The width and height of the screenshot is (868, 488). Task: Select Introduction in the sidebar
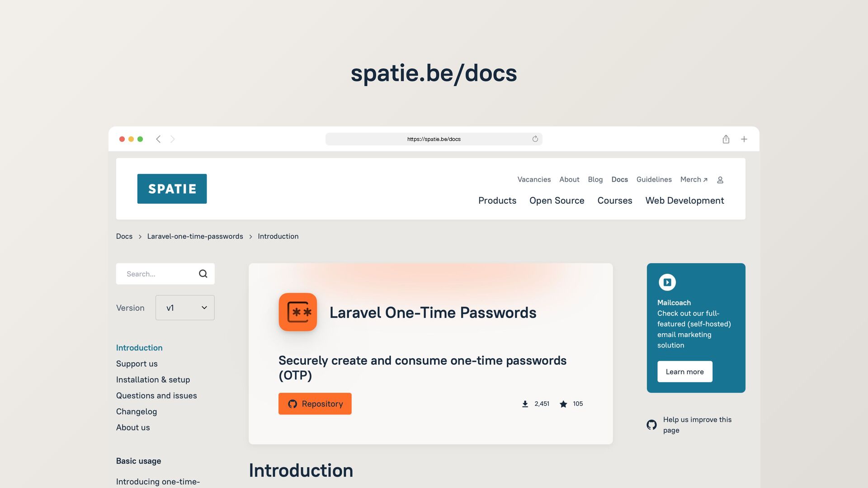coord(139,348)
